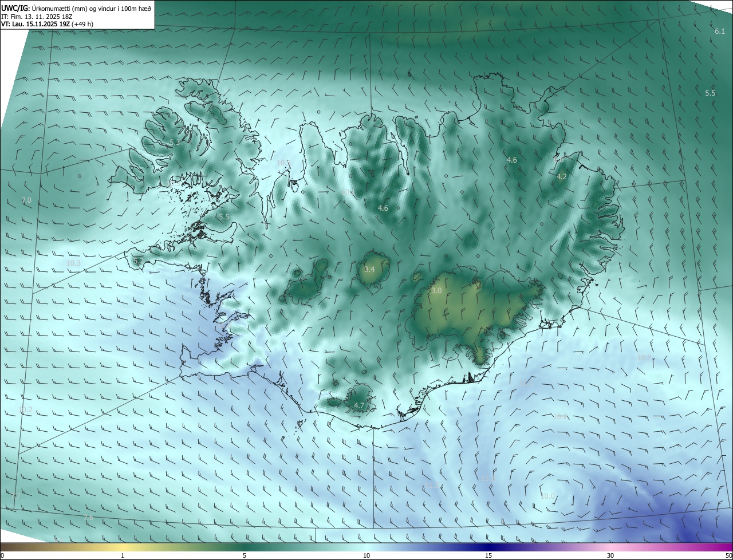The height and width of the screenshot is (560, 733).
Task: Click the dark navy segment of the color bar above 15
Action: pyautogui.click(x=488, y=547)
